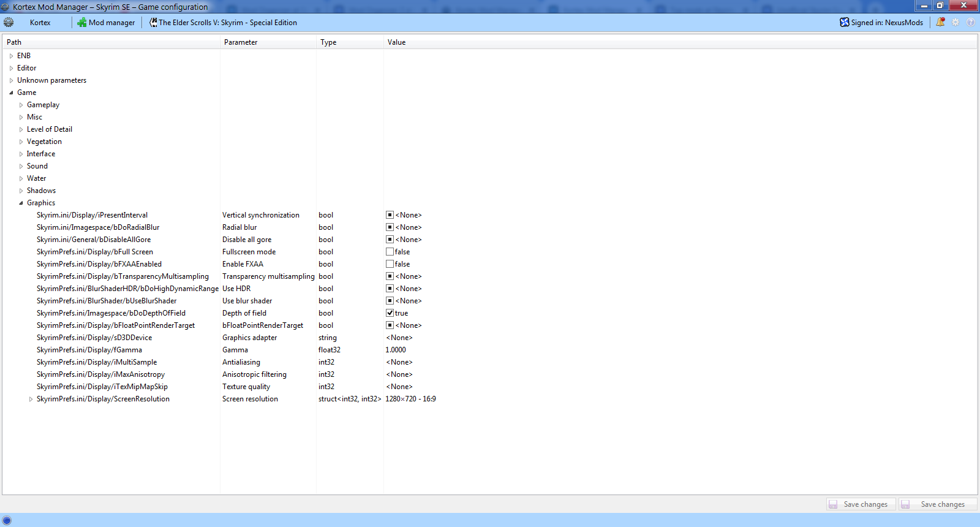Collapse the Graphics category

21,203
